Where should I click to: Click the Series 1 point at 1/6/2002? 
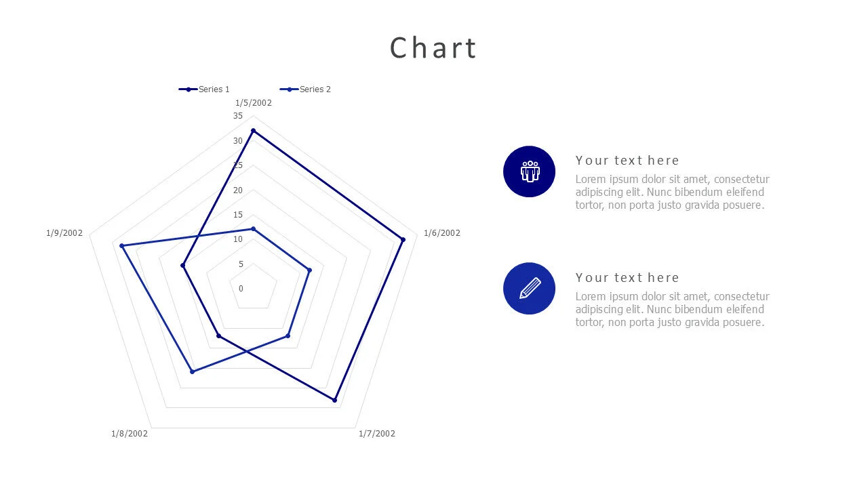pyautogui.click(x=403, y=239)
